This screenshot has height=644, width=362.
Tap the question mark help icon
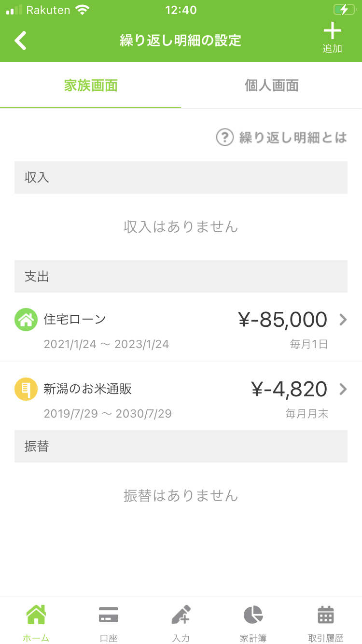coord(224,138)
